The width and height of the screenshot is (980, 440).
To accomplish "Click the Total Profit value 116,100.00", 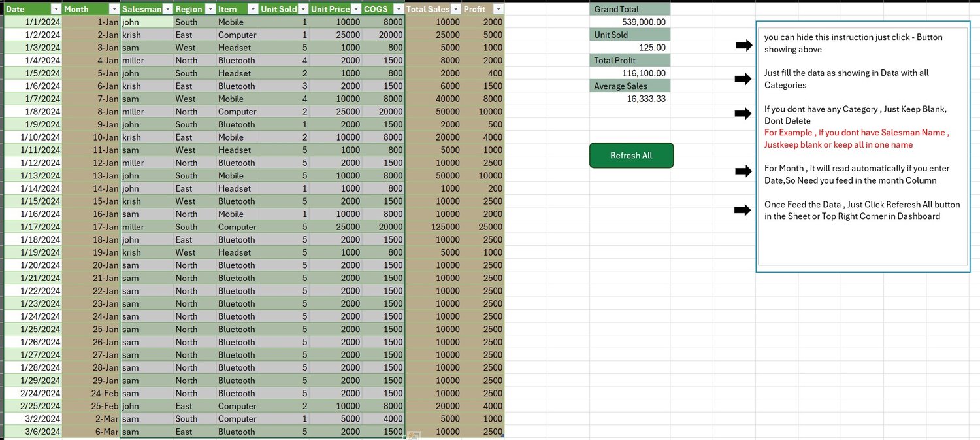I will (630, 73).
